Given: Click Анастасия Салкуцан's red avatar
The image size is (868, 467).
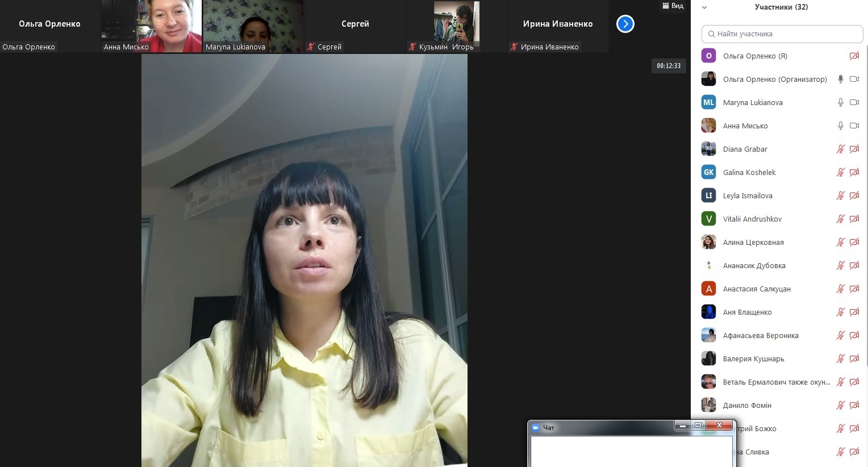Looking at the screenshot, I should [x=708, y=289].
